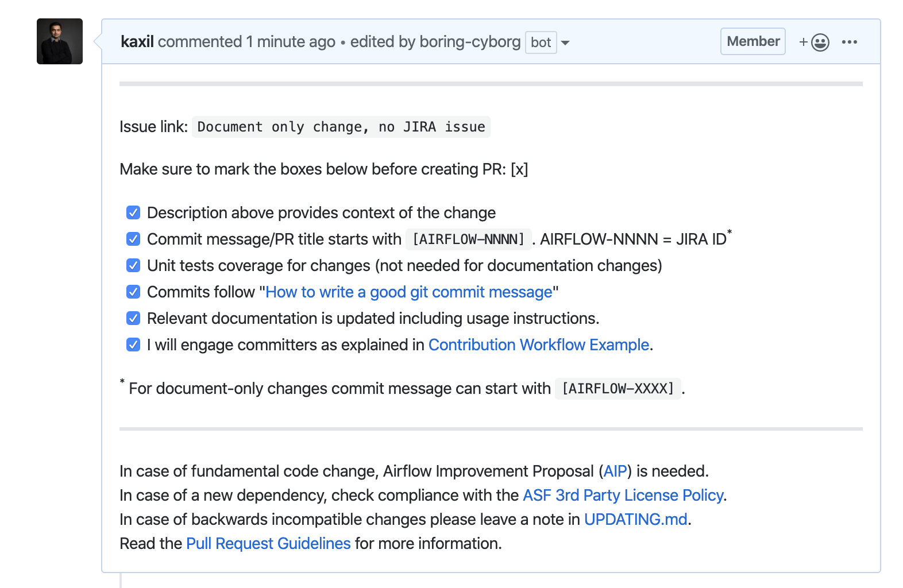Click the 'bot' label next to boring-cyborg
The height and width of the screenshot is (588, 903).
[x=541, y=42]
